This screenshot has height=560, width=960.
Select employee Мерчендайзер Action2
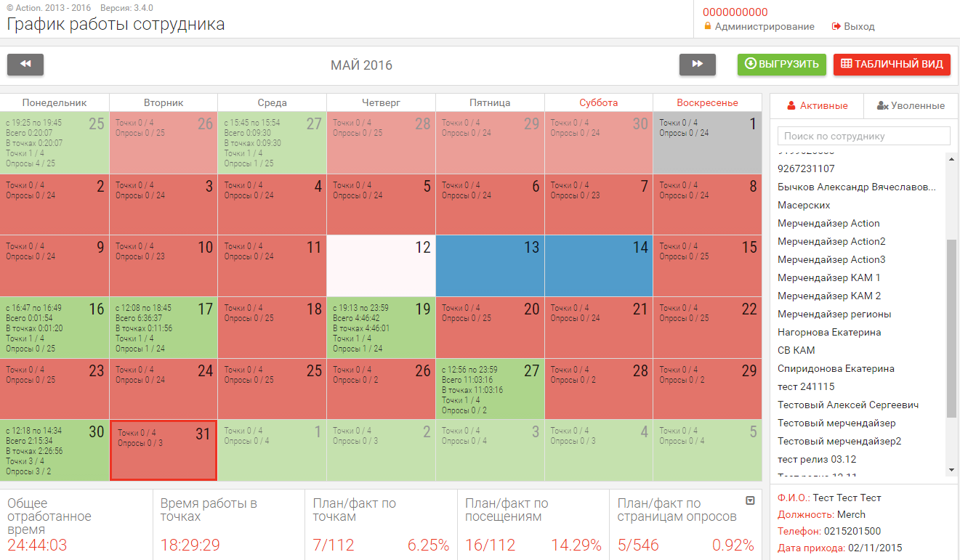831,241
